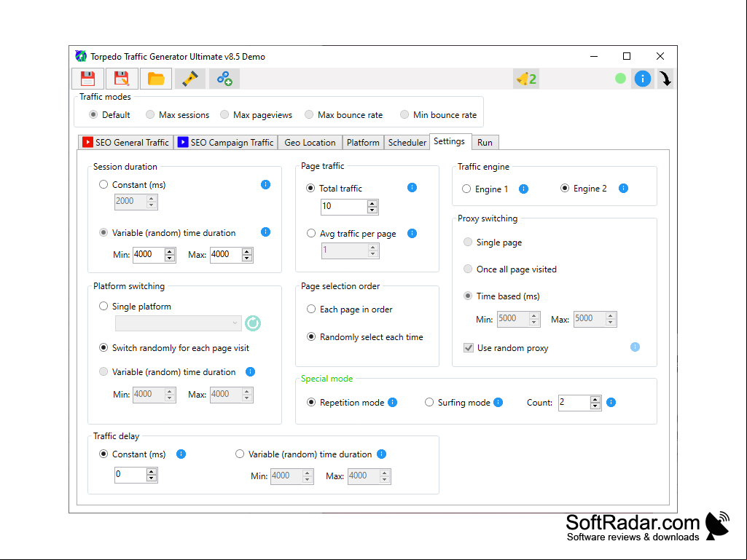
Task: Click the flashlight toolbar icon
Action: (190, 79)
